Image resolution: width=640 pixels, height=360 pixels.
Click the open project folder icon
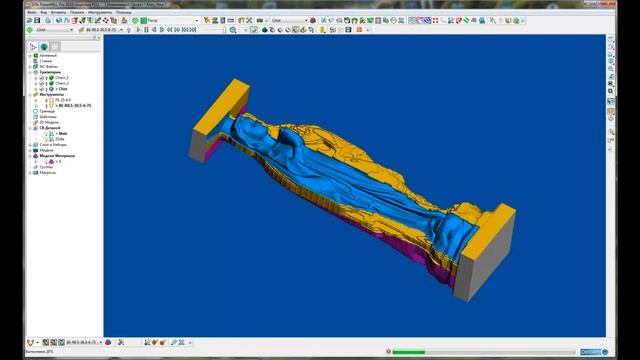coord(29,20)
